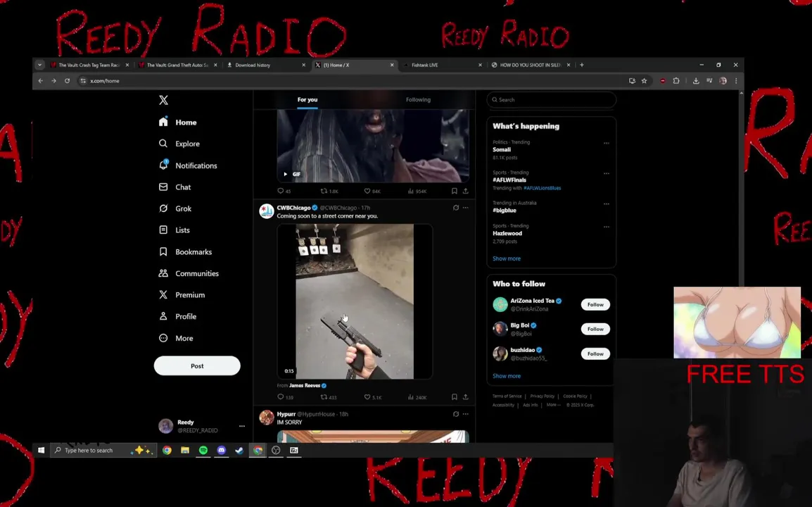Viewport: 812px width, 507px height.
Task: Reload the page in Chrome
Action: pos(68,81)
